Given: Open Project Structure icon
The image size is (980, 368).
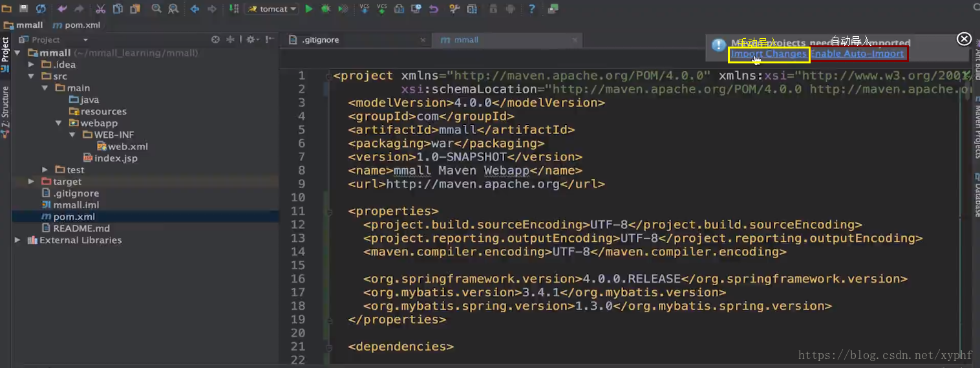Looking at the screenshot, I should (472, 9).
